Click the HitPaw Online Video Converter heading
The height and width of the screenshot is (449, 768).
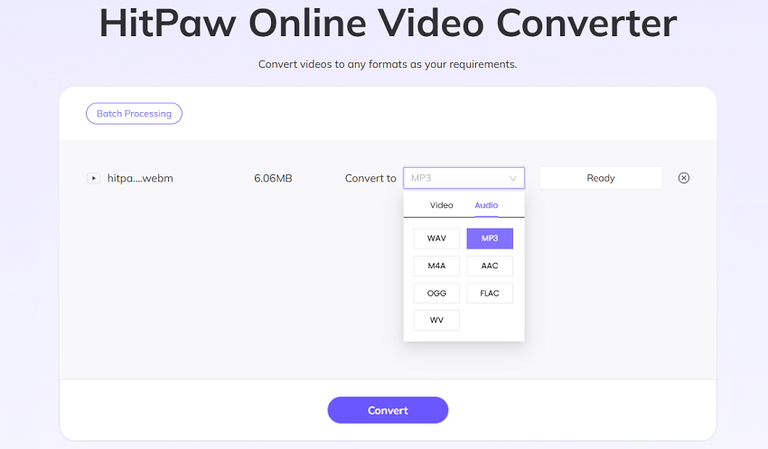pos(388,23)
